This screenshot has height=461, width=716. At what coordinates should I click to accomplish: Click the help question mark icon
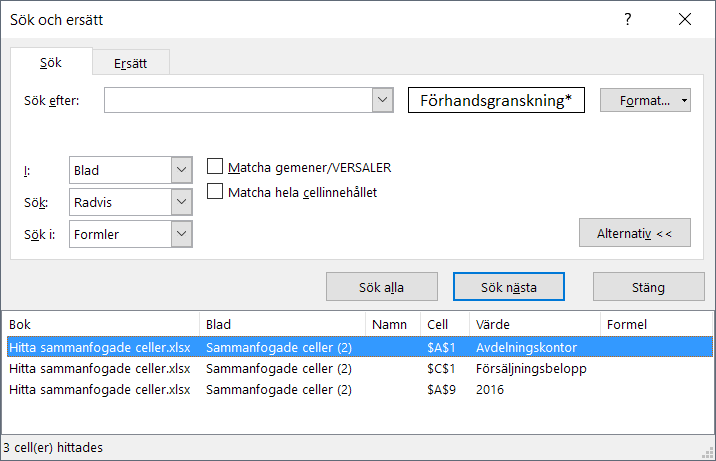pyautogui.click(x=627, y=19)
